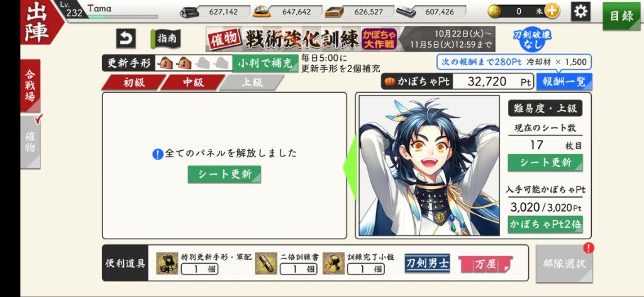Select the 特別更新手形・軍配 item icon
This screenshot has height=297, width=644.
tap(167, 263)
